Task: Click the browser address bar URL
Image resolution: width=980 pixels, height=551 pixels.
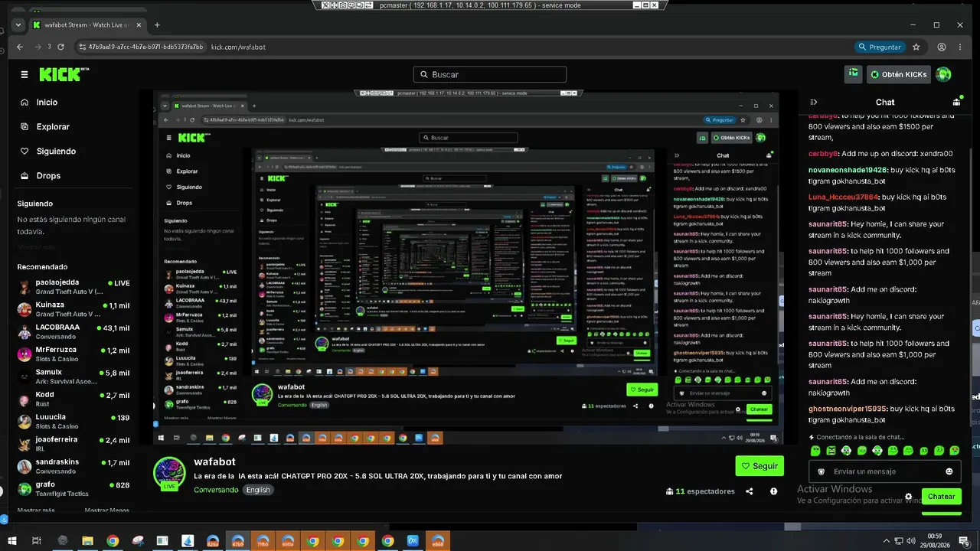Action: click(x=238, y=47)
